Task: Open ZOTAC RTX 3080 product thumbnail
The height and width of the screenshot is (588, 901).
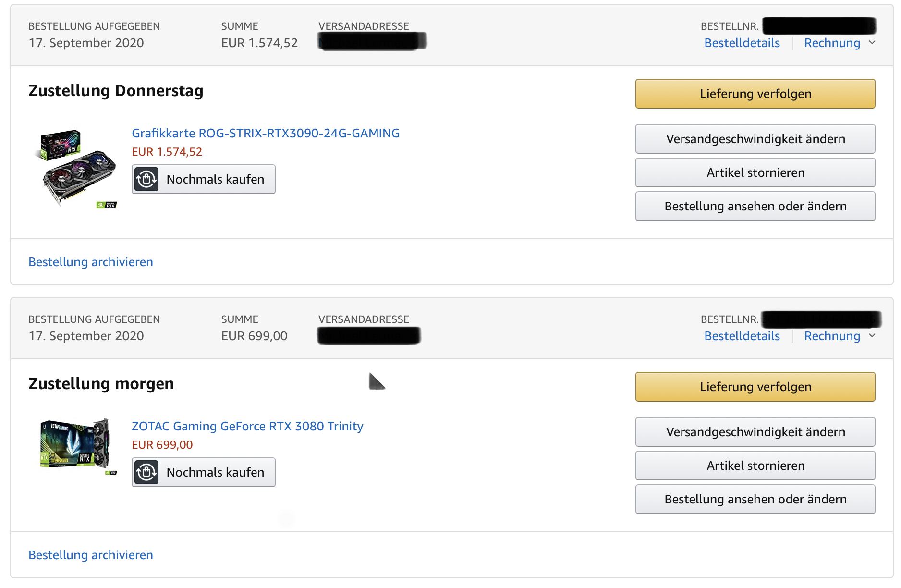Action: (77, 447)
